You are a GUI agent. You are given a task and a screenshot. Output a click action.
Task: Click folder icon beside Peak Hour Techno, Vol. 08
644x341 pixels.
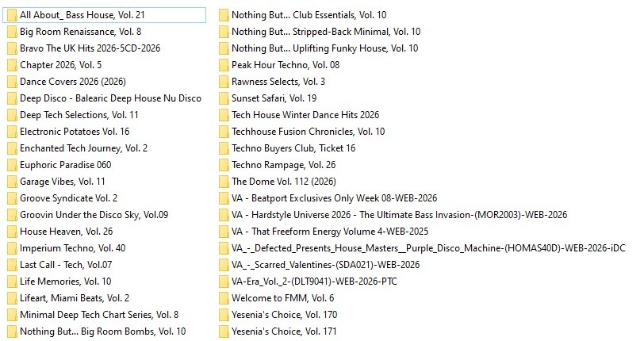(x=224, y=65)
